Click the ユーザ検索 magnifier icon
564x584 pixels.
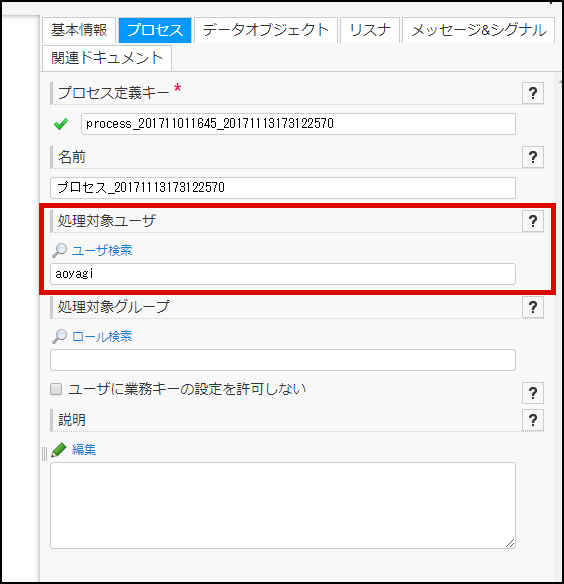tap(59, 250)
